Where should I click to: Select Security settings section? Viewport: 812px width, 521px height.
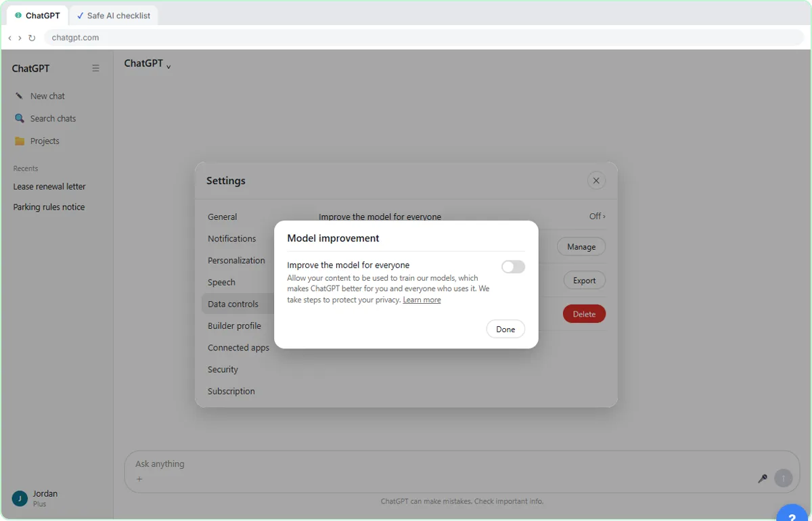point(223,369)
